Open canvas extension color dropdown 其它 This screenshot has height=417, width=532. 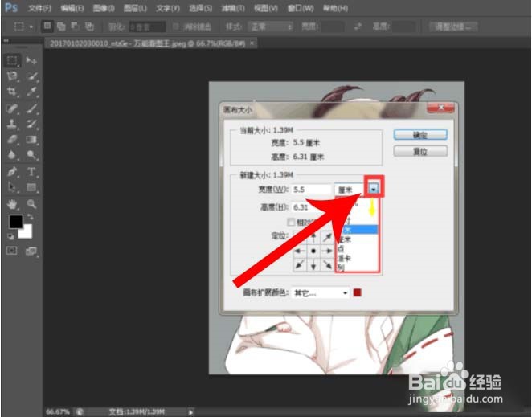321,292
